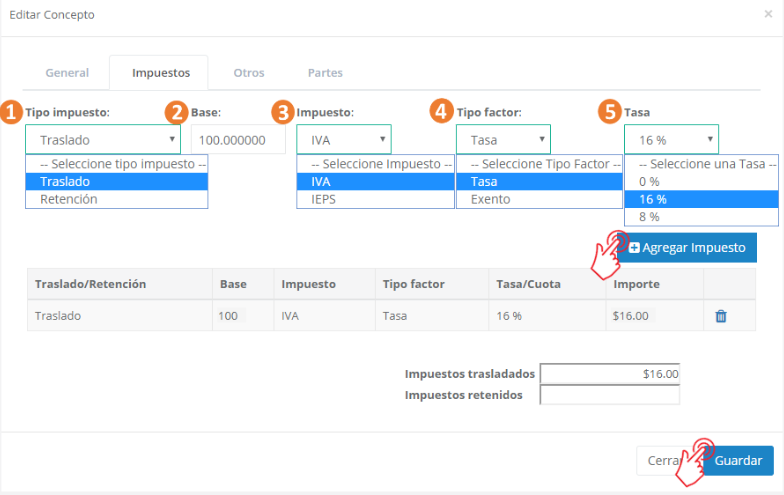Close the Editar Concepto dialog
The width and height of the screenshot is (784, 495).
767,15
